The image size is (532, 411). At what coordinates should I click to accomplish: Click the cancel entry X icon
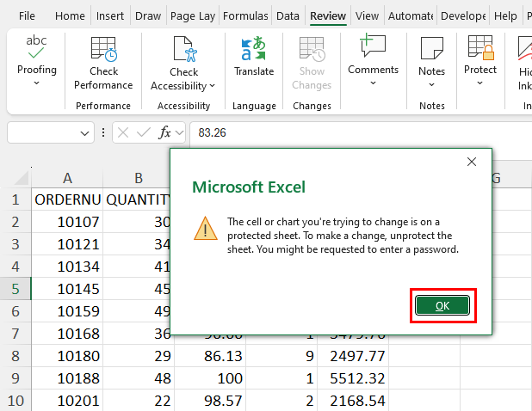(x=123, y=132)
